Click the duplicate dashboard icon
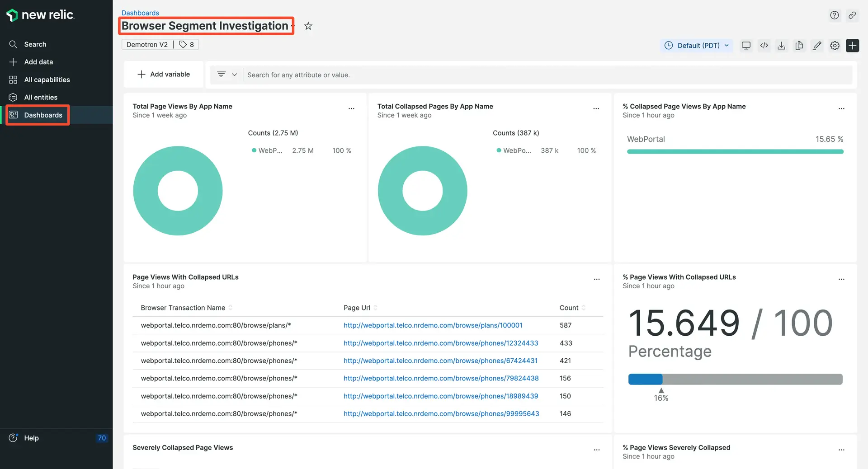This screenshot has width=868, height=469. click(x=799, y=46)
